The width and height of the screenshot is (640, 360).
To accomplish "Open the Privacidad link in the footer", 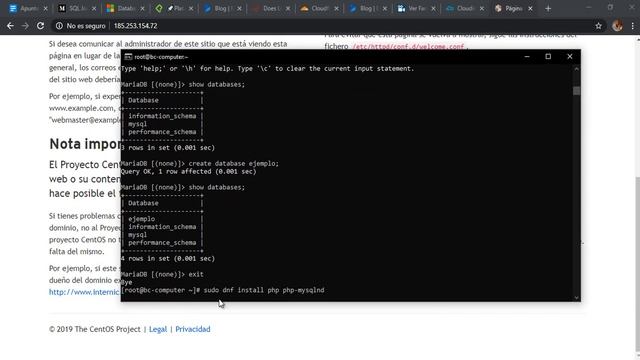I will click(193, 329).
